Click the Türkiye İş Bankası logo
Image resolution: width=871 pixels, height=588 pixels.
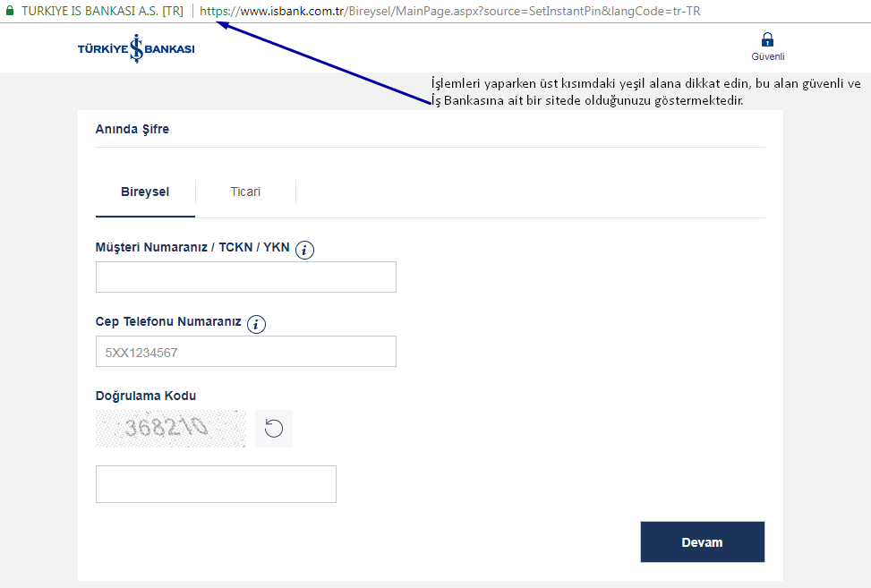[x=136, y=47]
